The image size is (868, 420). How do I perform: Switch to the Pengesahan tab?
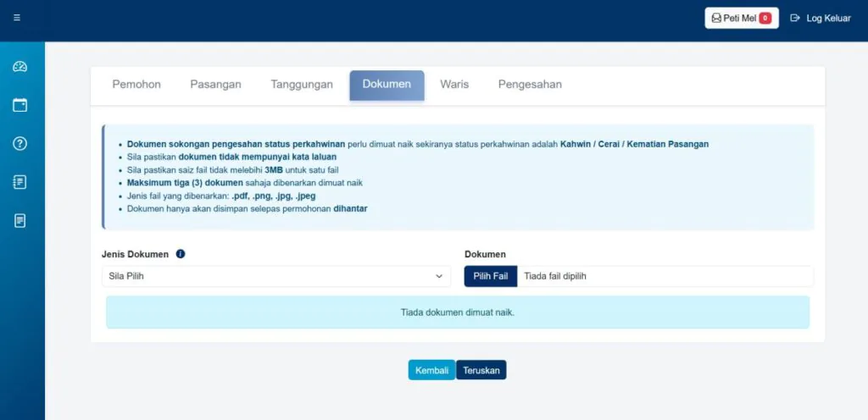(530, 85)
